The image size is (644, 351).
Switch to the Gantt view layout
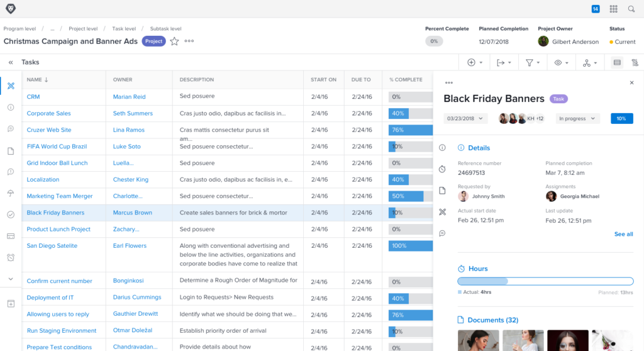pyautogui.click(x=635, y=62)
